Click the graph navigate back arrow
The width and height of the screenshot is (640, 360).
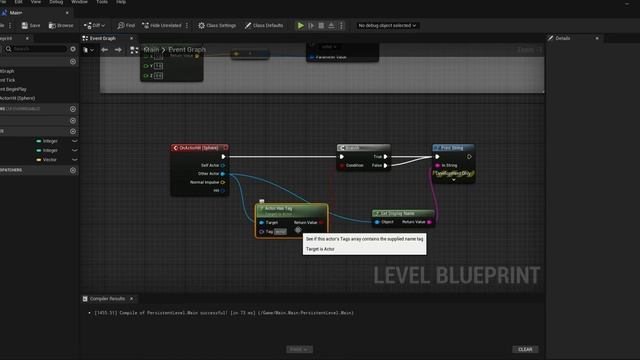pos(104,50)
